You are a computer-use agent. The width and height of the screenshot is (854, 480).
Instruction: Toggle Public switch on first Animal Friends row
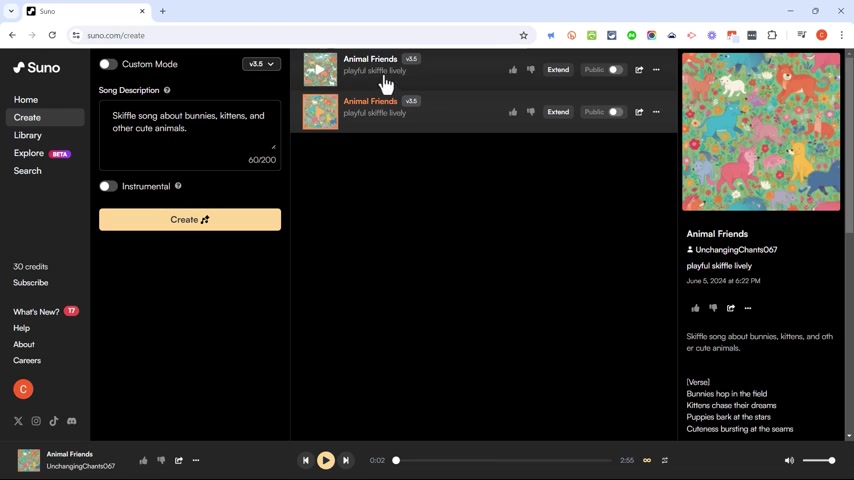[x=615, y=70]
